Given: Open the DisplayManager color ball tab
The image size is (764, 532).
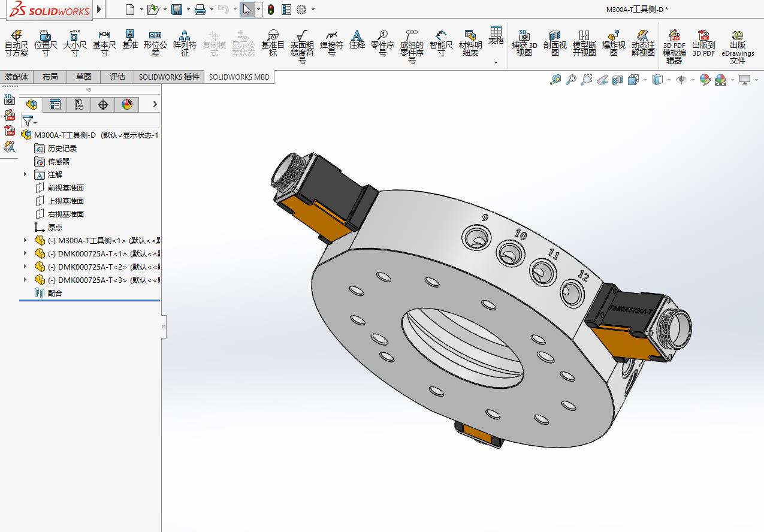Looking at the screenshot, I should 127,105.
